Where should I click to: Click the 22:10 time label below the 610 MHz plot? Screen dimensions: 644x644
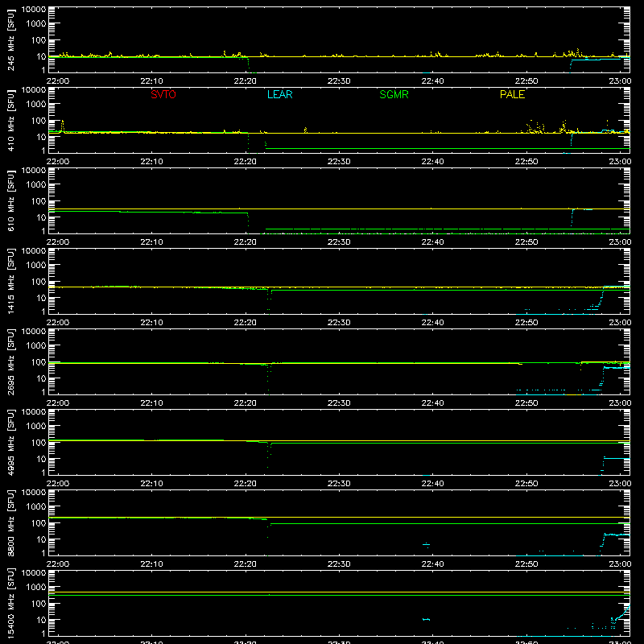(x=151, y=242)
